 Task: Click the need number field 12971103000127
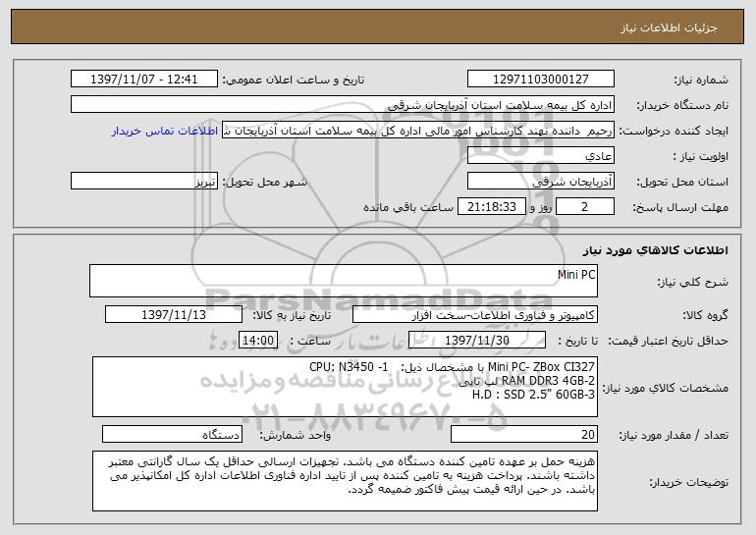(x=540, y=80)
